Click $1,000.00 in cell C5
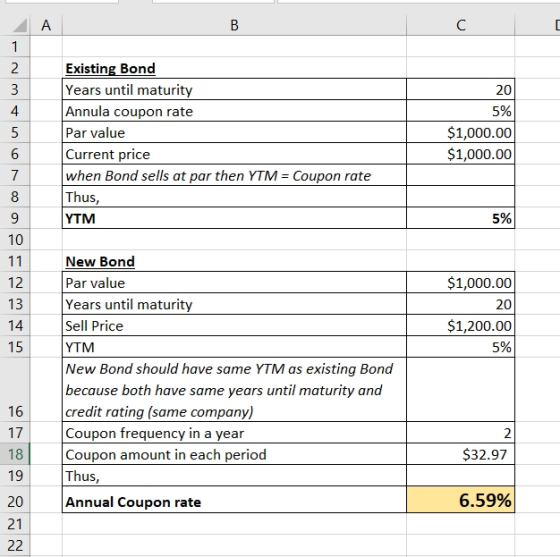 [461, 132]
